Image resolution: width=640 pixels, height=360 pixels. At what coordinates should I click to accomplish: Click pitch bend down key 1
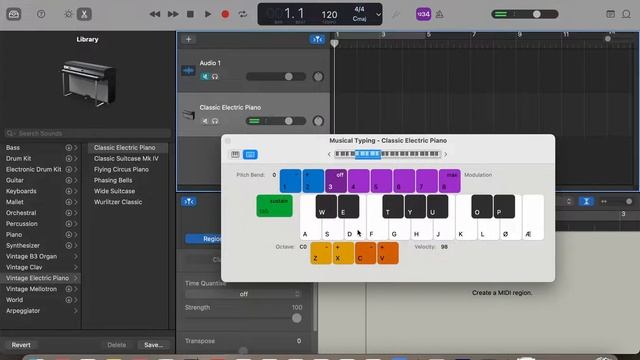[290, 181]
